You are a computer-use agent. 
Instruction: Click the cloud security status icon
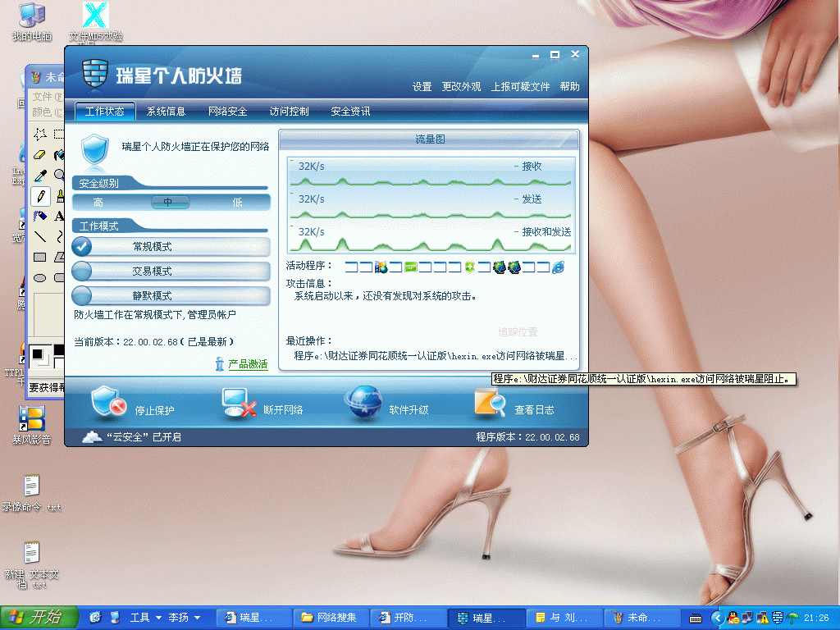click(x=92, y=436)
